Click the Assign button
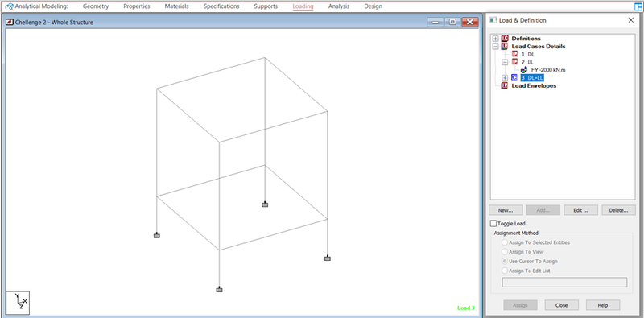This screenshot has width=644, height=318. [x=521, y=305]
